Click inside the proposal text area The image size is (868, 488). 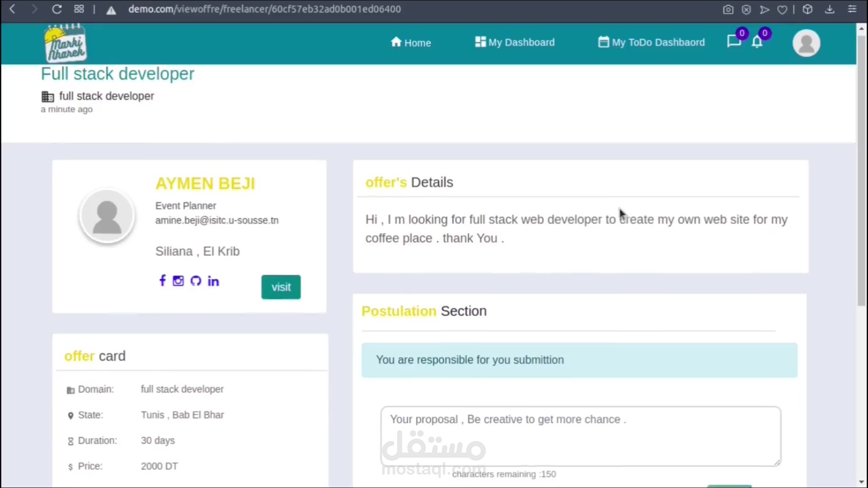coord(580,436)
